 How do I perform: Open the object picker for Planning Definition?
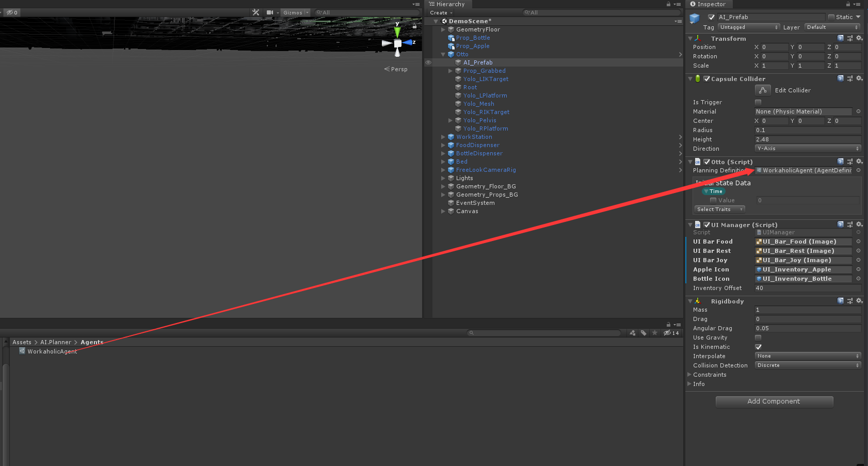(858, 170)
